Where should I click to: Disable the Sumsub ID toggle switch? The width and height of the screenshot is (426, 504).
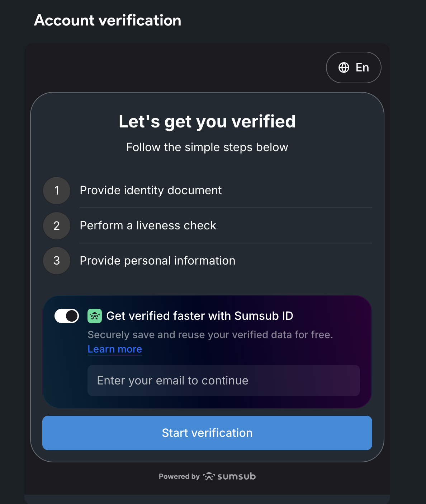pyautogui.click(x=67, y=316)
